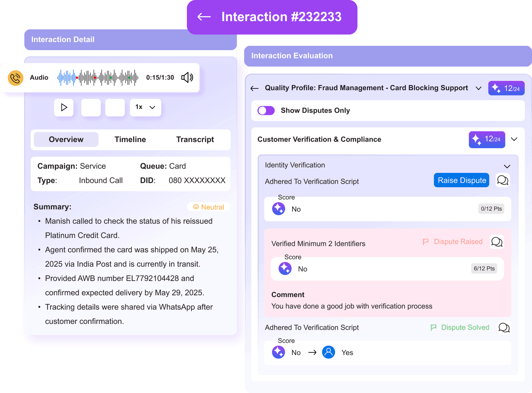Toggle Show Disputes Only switch
This screenshot has width=532, height=393.
[266, 111]
